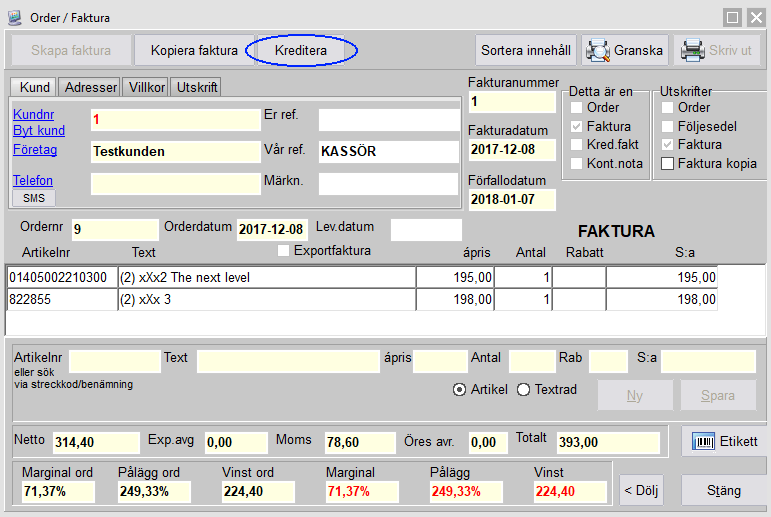
Task: Tick the Faktura kopia checkbox
Action: 667,163
